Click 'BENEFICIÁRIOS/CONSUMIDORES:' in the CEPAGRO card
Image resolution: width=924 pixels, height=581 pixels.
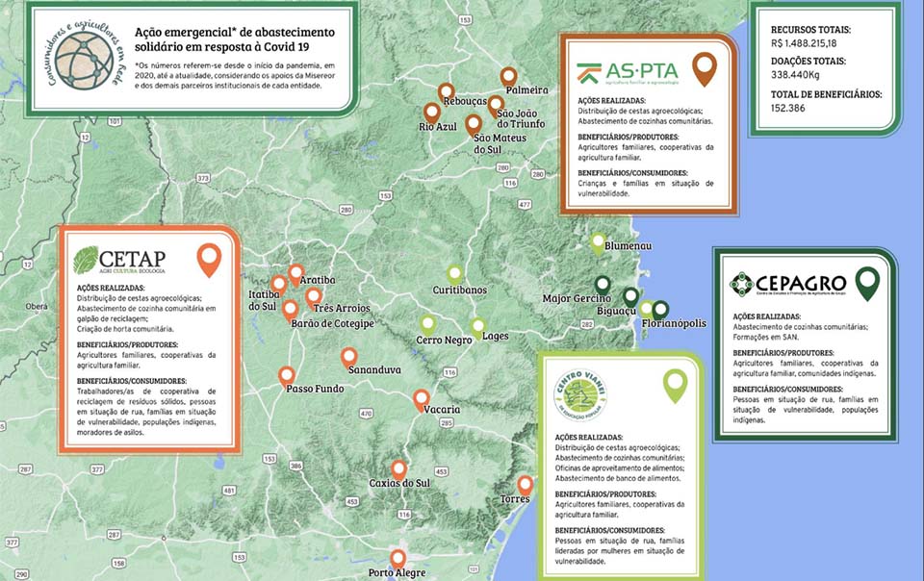[x=787, y=390]
